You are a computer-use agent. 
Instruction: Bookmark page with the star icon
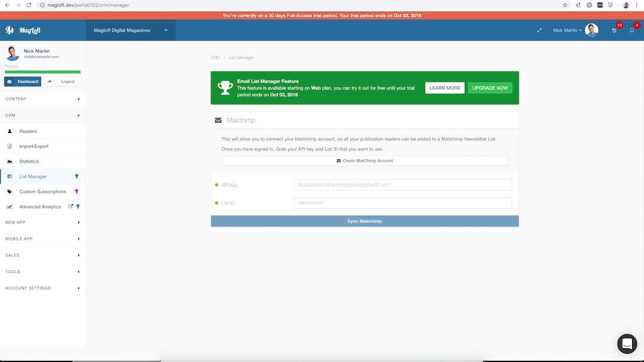coord(565,5)
